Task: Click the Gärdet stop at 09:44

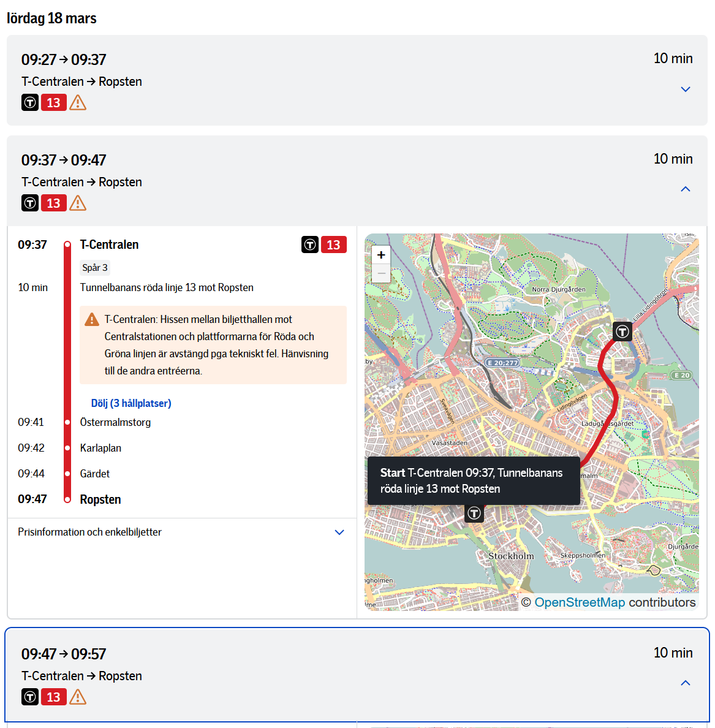Action: (x=95, y=474)
